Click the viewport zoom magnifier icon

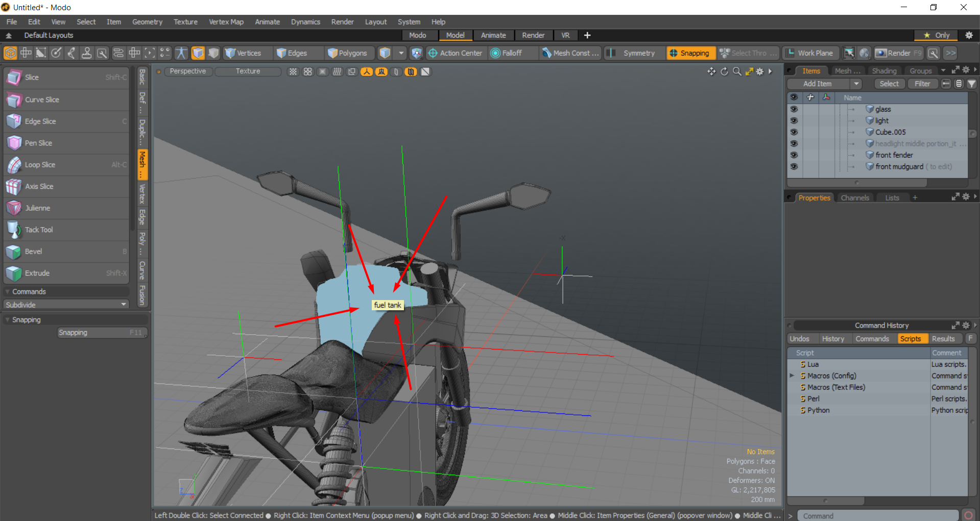point(737,71)
